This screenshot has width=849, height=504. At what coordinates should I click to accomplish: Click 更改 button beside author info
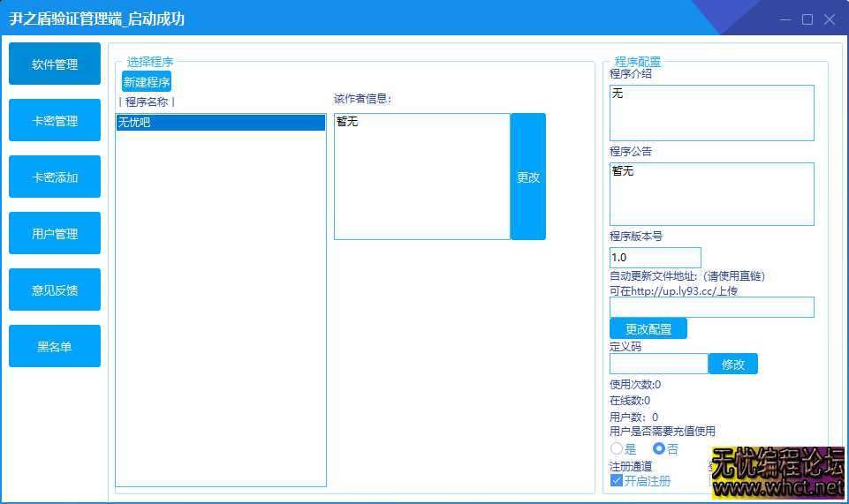(528, 177)
